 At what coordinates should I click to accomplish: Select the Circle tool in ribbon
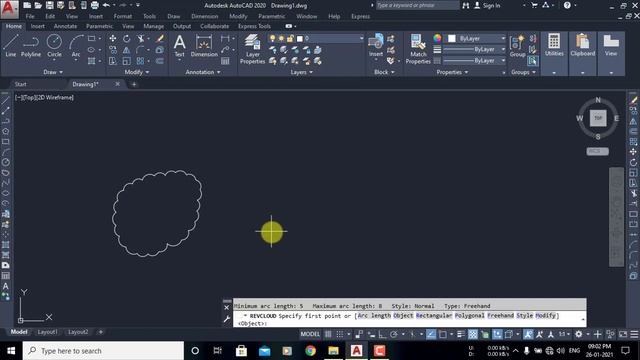click(x=54, y=45)
